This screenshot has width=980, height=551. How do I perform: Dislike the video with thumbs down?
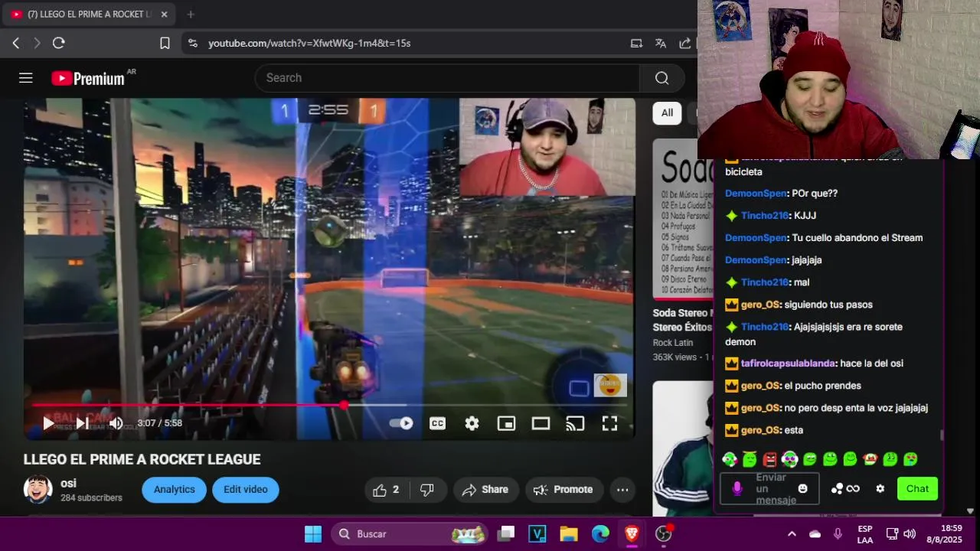(427, 490)
